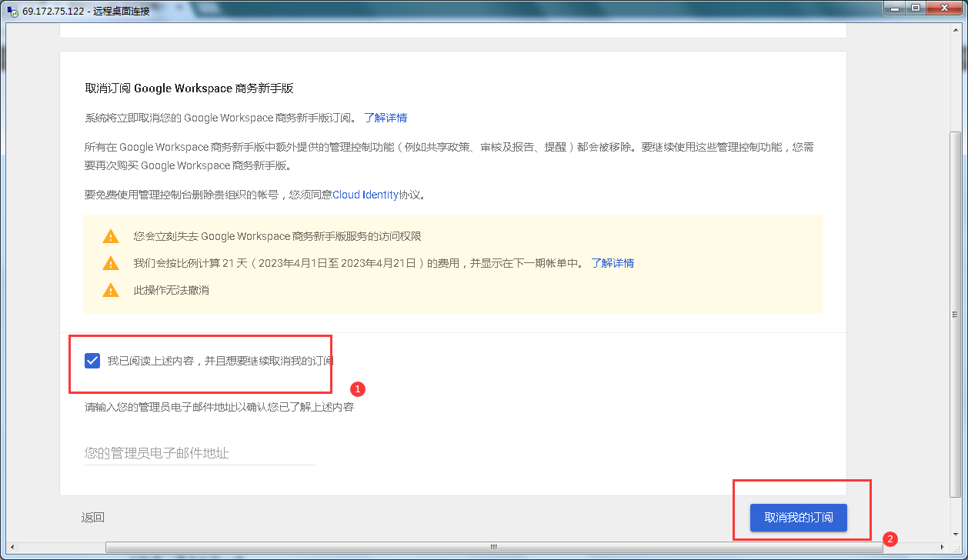Click the 返回 link to go back
The height and width of the screenshot is (560, 968).
pyautogui.click(x=92, y=518)
